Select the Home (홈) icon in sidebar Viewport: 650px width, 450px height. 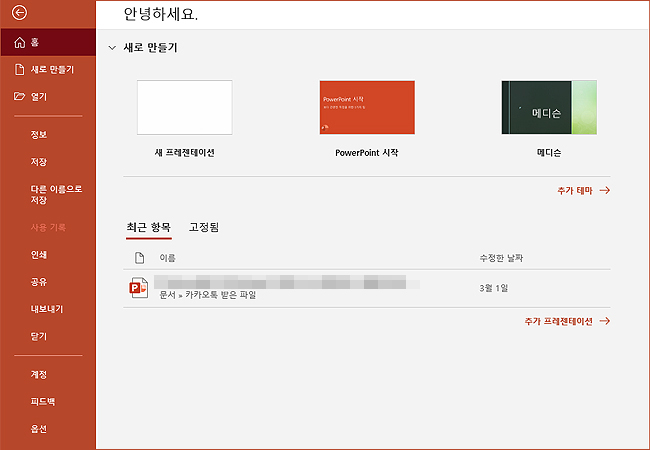[x=19, y=42]
